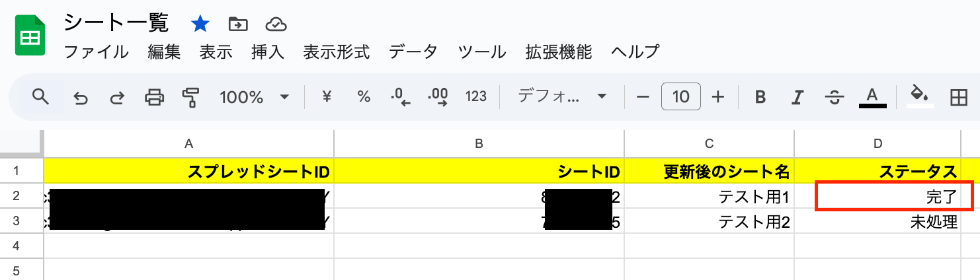This screenshot has width=980, height=280.
Task: Decrease font size with minus button
Action: pyautogui.click(x=643, y=97)
